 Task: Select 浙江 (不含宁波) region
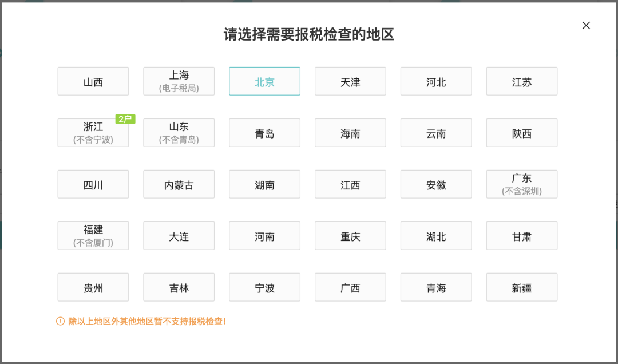(x=93, y=133)
